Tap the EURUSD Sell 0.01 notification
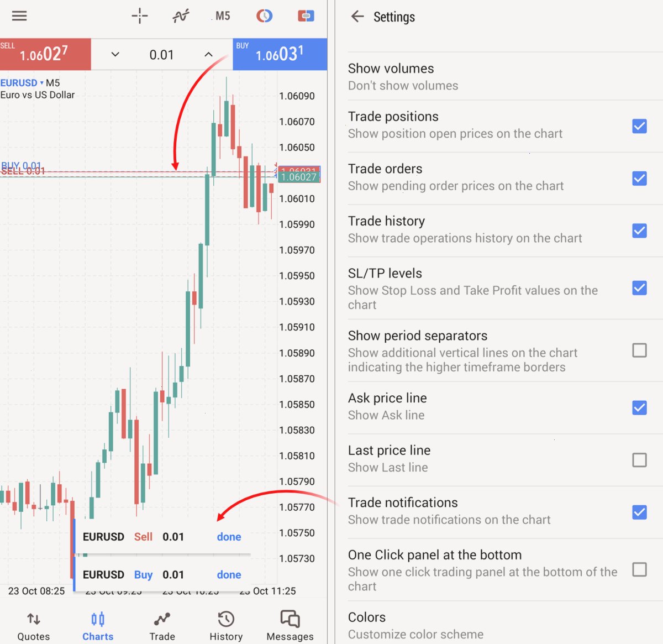Screen dimensions: 663x644 (162, 537)
